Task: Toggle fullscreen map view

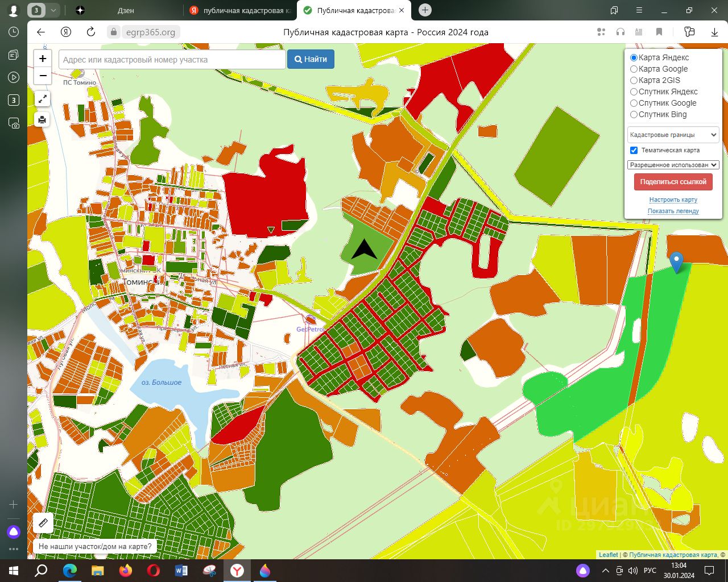Action: click(43, 99)
